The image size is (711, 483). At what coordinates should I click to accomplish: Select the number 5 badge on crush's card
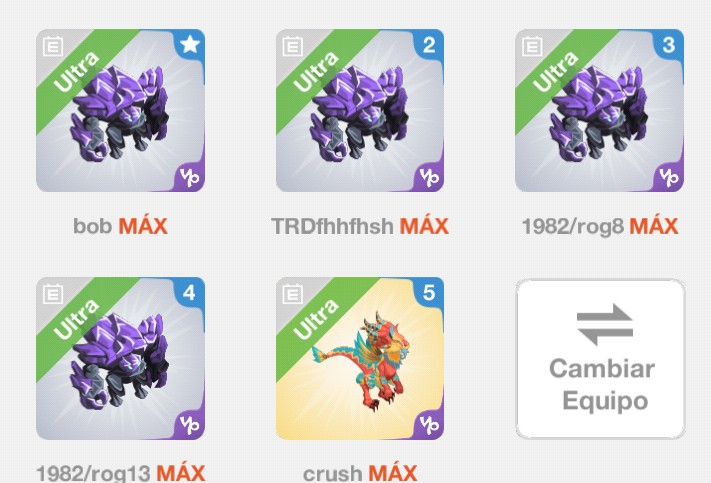(x=429, y=293)
